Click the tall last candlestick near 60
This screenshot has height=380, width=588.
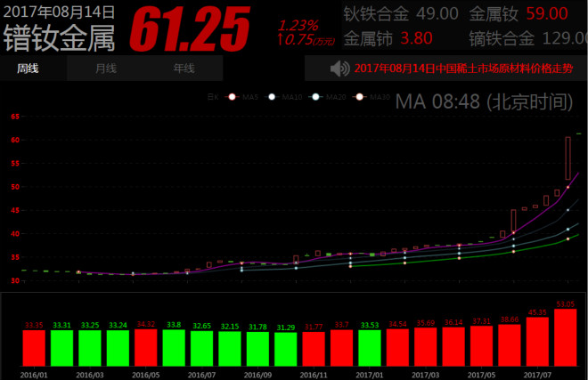click(568, 158)
